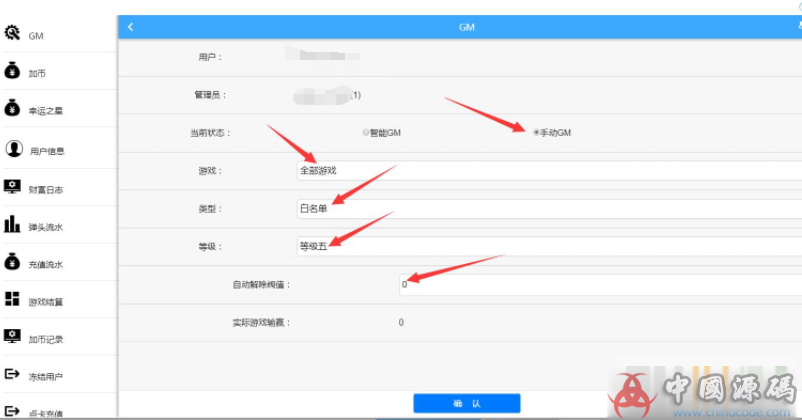Click the 财富日志 monitor icon
The image size is (802, 420).
(12, 187)
